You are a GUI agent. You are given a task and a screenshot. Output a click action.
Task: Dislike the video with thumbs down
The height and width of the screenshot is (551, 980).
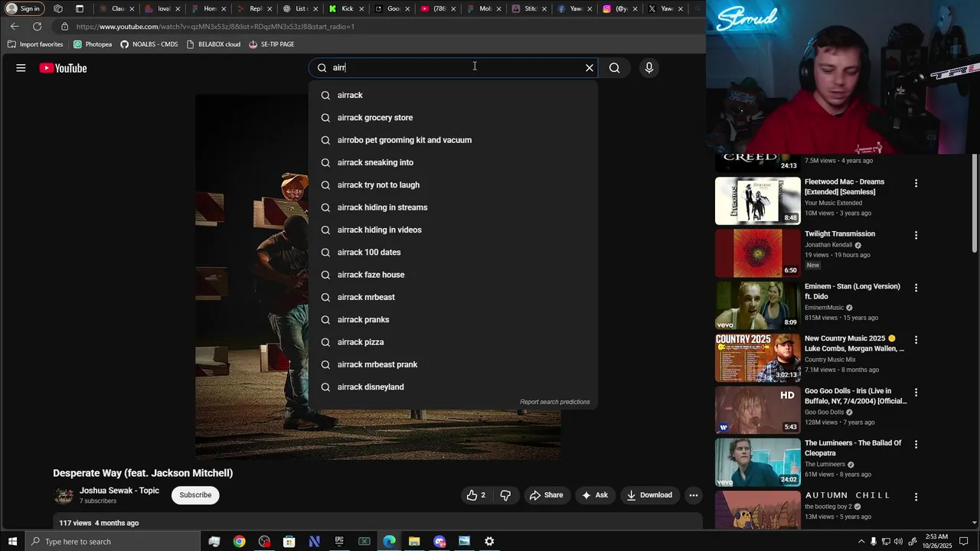pyautogui.click(x=505, y=495)
